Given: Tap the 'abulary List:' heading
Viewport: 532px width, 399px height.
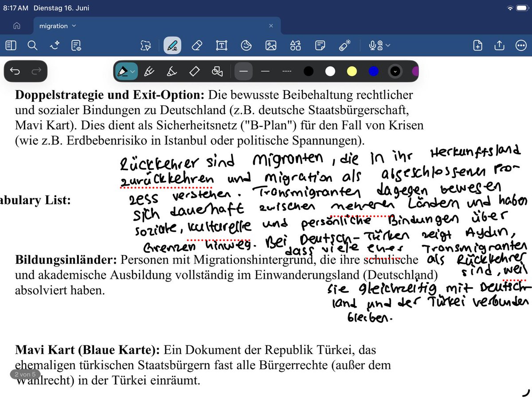Looking at the screenshot, I should point(35,200).
